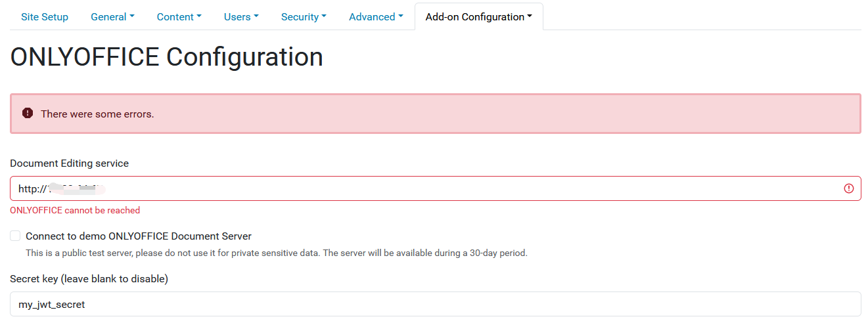The height and width of the screenshot is (323, 868).
Task: Click the 'Secret key (leave blank to disable)' label
Action: [x=89, y=279]
